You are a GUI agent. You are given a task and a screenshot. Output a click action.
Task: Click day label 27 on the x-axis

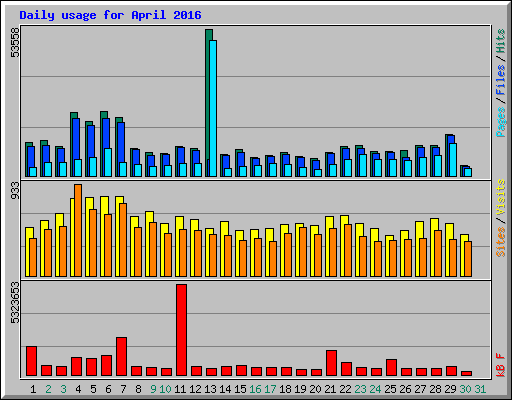click(x=420, y=389)
